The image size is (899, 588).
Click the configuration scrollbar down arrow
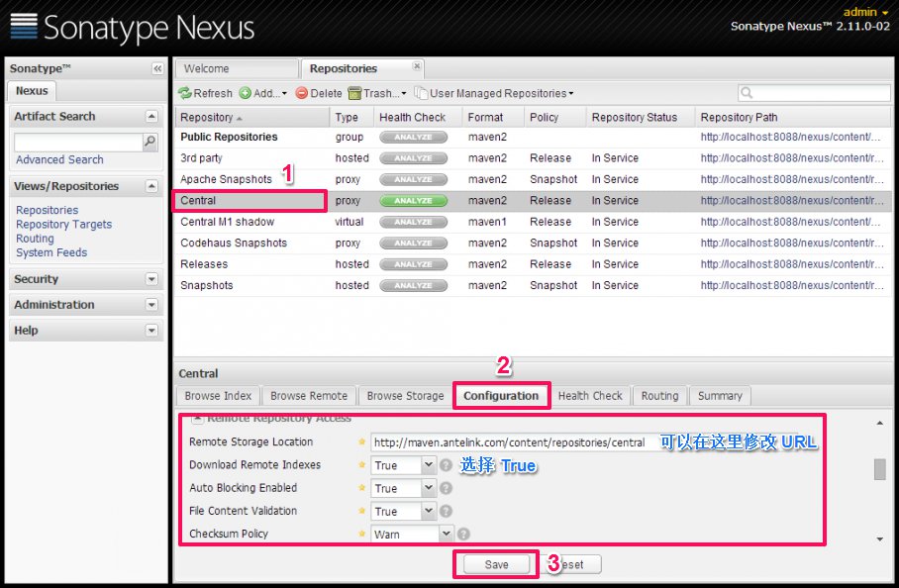tap(879, 539)
